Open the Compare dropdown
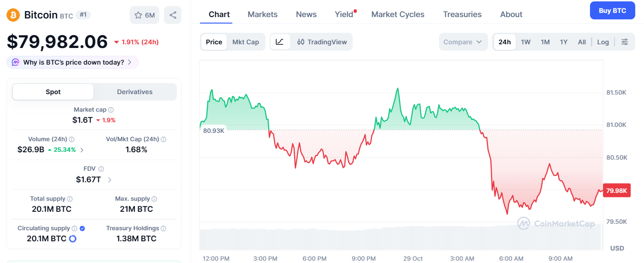Image resolution: width=644 pixels, height=263 pixels. [x=463, y=42]
